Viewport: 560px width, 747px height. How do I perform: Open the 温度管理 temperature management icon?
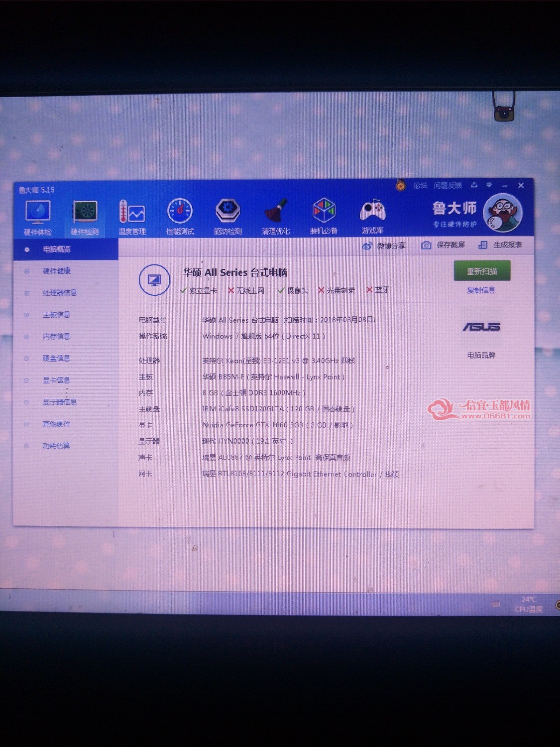(132, 217)
